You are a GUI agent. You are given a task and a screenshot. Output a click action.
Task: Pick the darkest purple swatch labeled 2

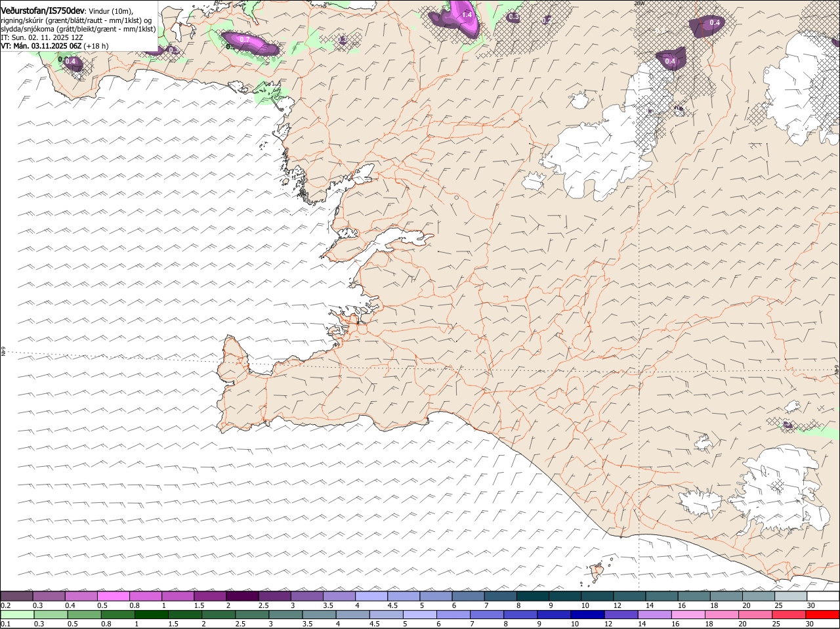(242, 596)
